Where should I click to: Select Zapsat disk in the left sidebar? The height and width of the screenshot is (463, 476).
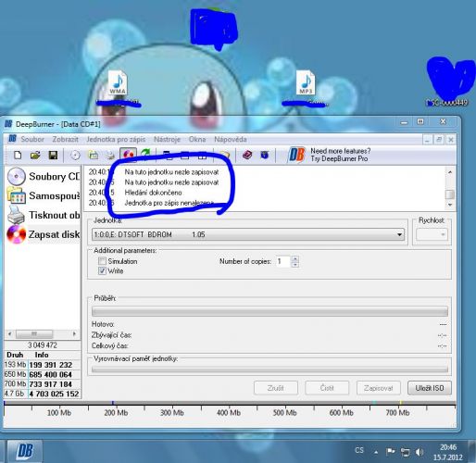pos(44,234)
